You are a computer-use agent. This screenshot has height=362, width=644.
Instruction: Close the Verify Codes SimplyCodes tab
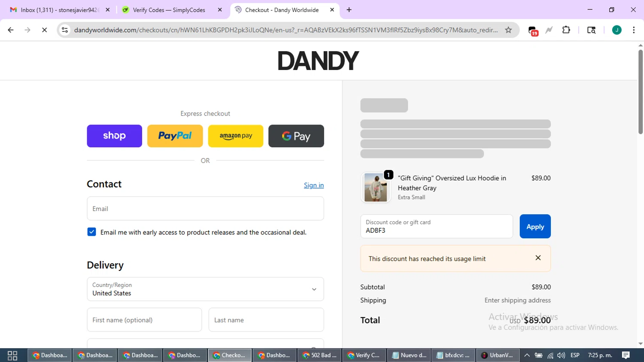click(x=220, y=10)
